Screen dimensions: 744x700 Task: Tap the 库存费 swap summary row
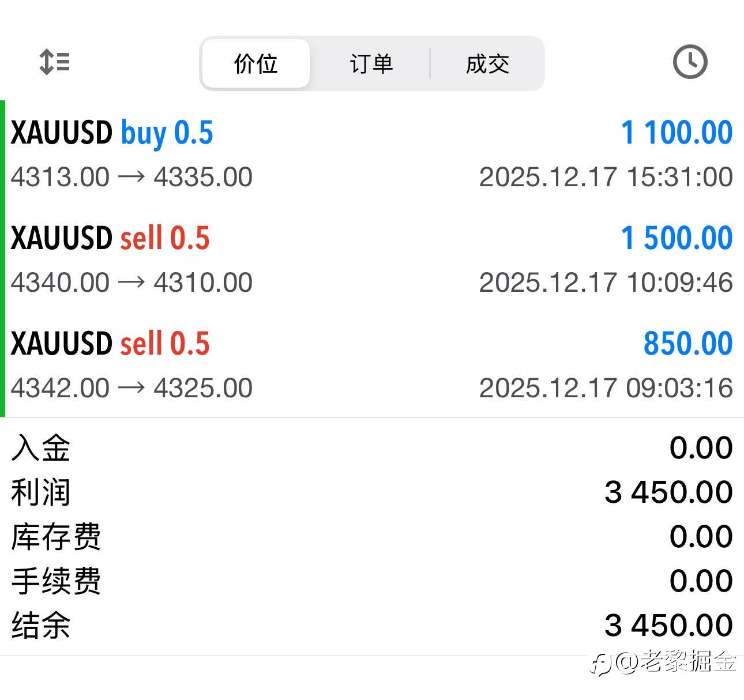point(371,537)
